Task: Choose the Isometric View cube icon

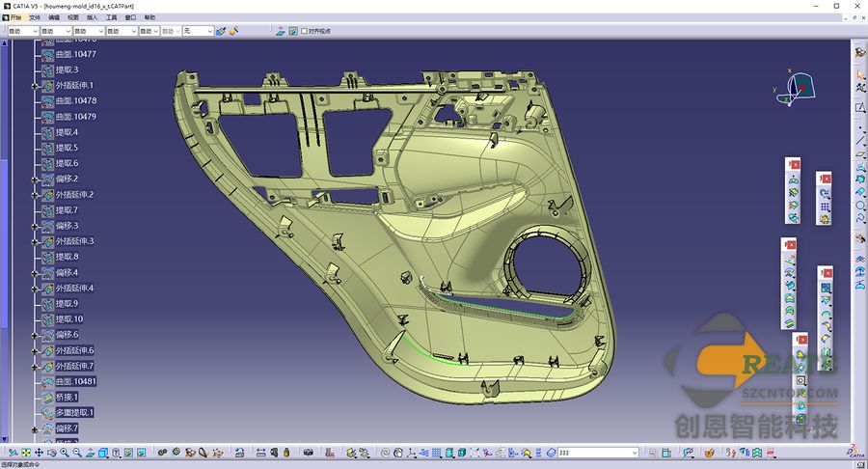Action: [103, 453]
